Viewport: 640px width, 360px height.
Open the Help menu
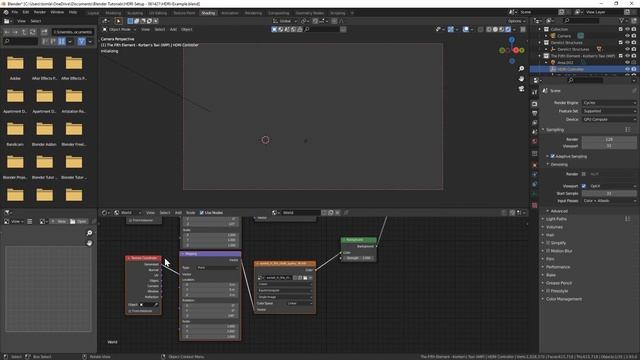[73, 12]
